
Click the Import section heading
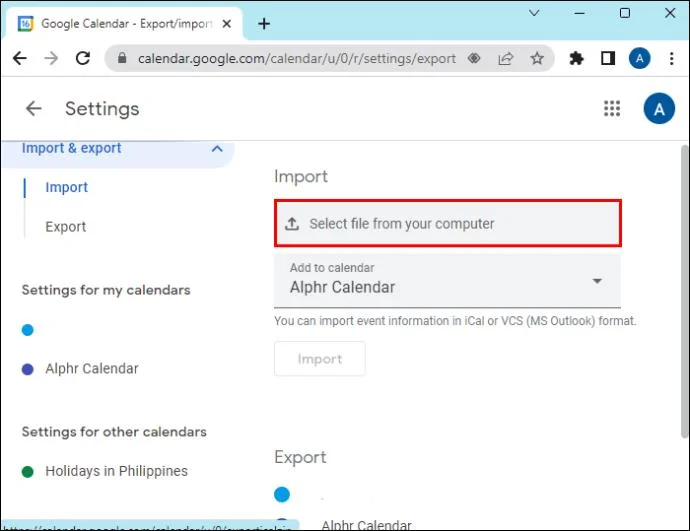click(x=301, y=177)
